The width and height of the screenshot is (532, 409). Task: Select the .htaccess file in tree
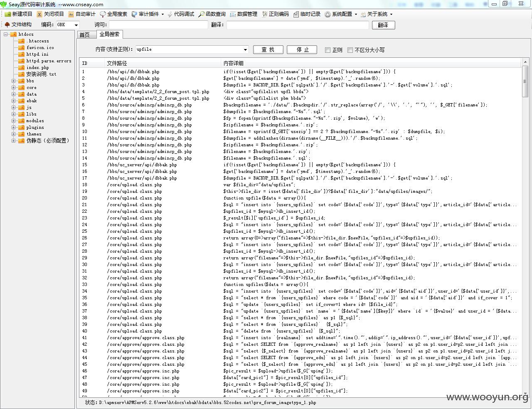click(x=37, y=41)
